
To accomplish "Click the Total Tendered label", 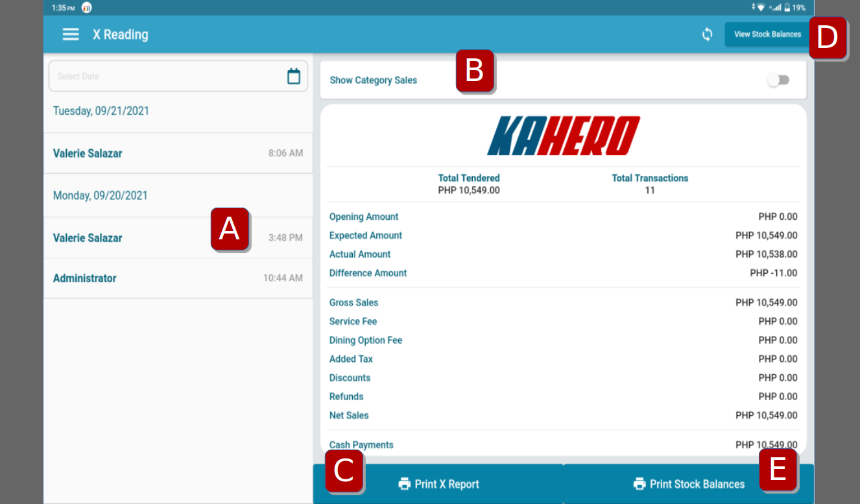I will [x=469, y=178].
